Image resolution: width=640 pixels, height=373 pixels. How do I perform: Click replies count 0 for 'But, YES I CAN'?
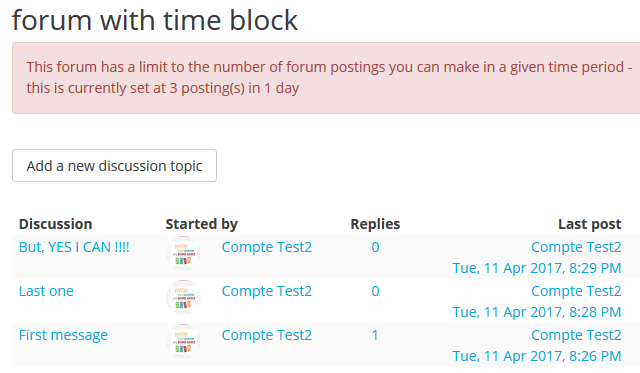[x=376, y=247]
